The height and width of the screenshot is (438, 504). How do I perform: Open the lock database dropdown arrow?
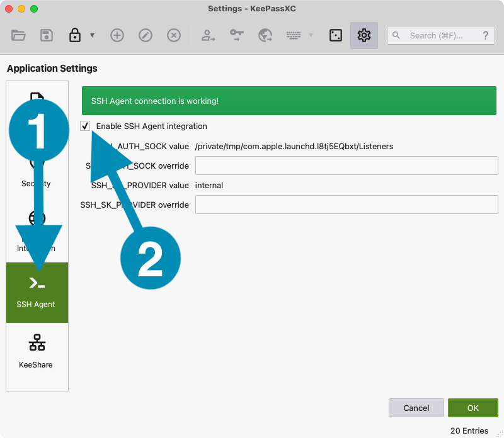click(92, 35)
